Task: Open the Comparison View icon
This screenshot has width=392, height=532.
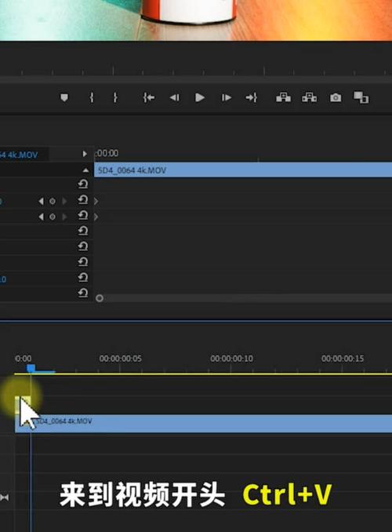Action: pos(361,98)
